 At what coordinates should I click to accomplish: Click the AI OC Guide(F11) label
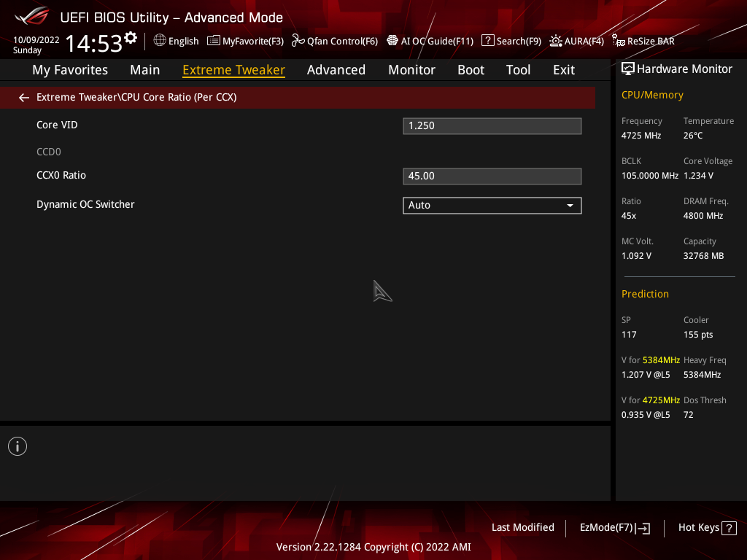(438, 41)
